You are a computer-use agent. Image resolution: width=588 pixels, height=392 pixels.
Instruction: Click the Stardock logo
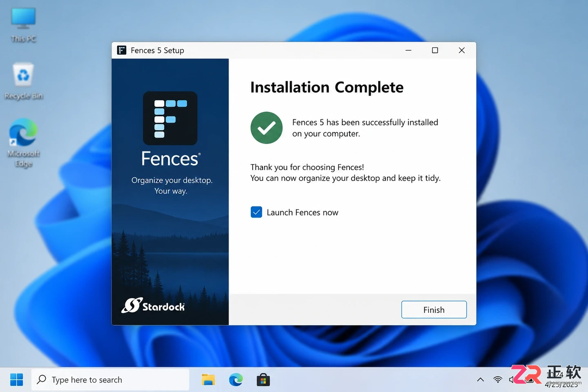[153, 305]
